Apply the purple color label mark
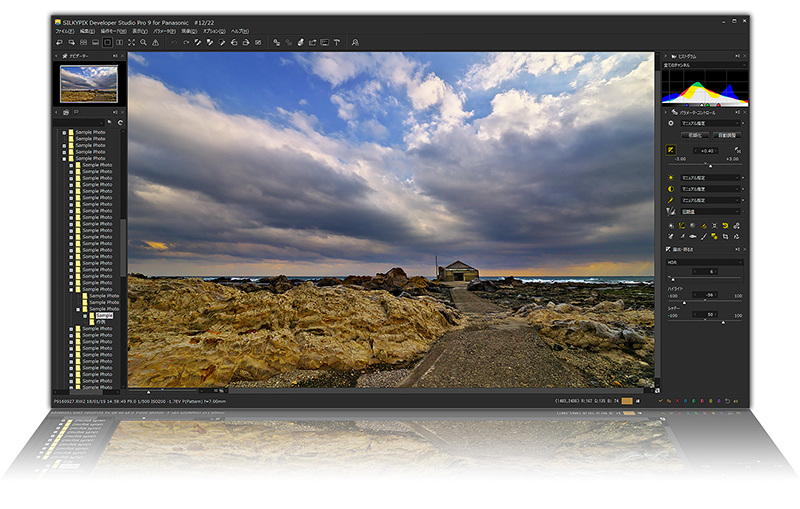 (x=718, y=401)
